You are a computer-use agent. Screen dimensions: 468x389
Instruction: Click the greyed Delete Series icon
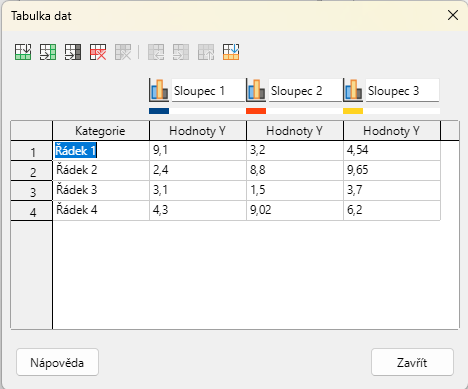click(123, 52)
